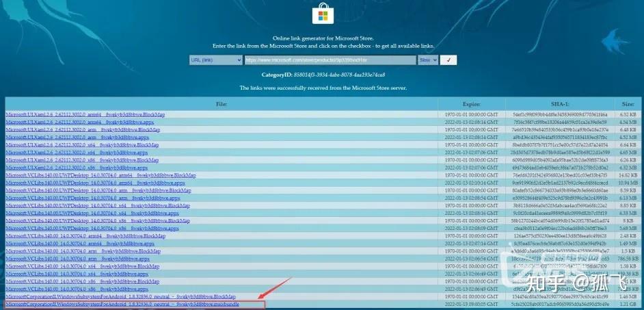Get Microsoft.VCLibs.140.00_14.0.30704.0 arm appx link
The width and height of the screenshot is (644, 310).
[78, 259]
